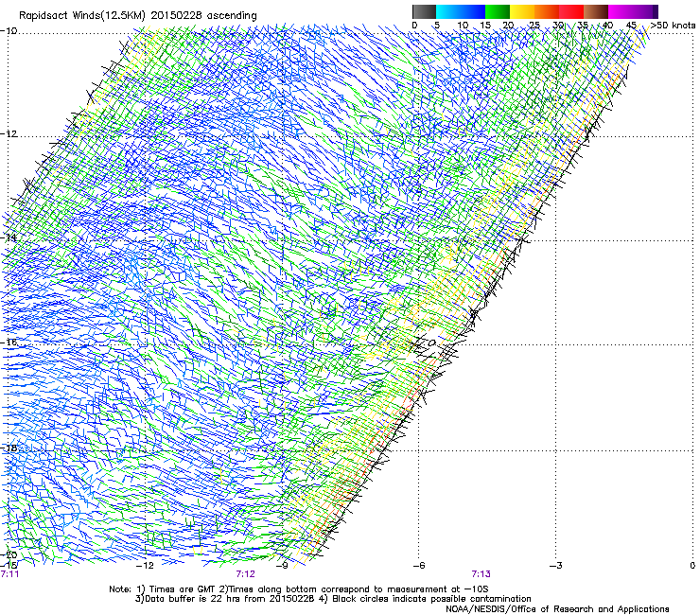Click the purple '7:11' time label

(x=9, y=574)
